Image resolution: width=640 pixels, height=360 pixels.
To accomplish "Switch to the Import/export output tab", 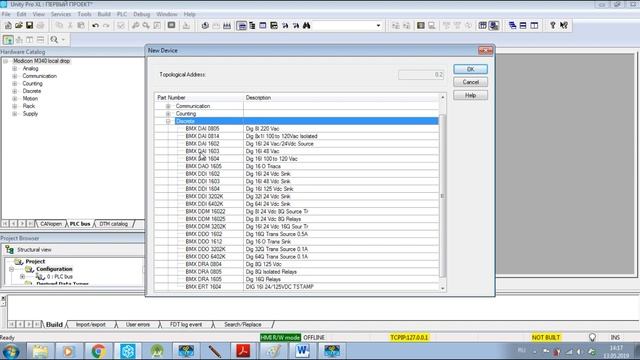I will 91,324.
